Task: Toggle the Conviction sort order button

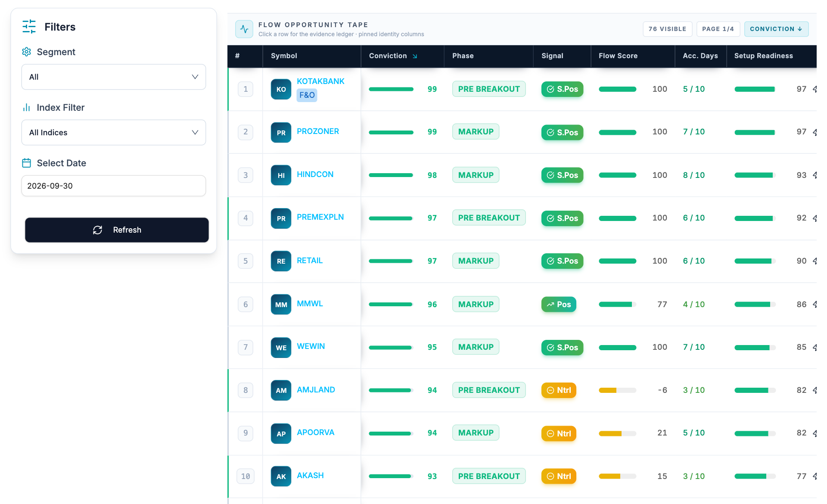Action: [x=776, y=29]
